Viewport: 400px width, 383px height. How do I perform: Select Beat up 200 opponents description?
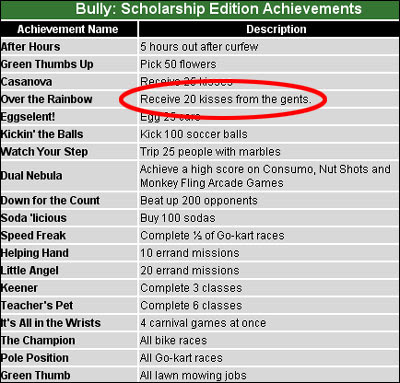[x=199, y=201]
